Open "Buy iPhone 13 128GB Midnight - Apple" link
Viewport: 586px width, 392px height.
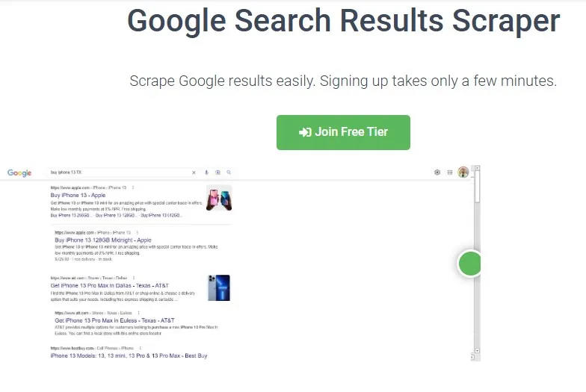tap(103, 240)
